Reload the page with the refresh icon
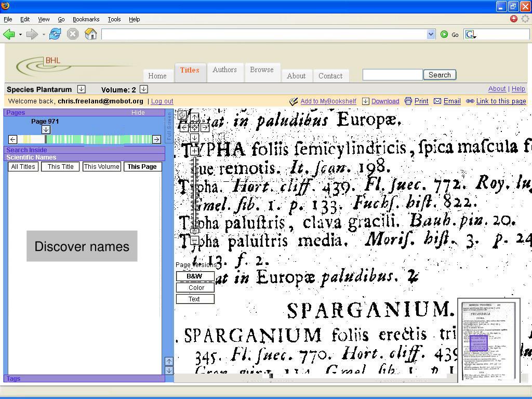Viewport: 532px width, 399px height. point(55,34)
